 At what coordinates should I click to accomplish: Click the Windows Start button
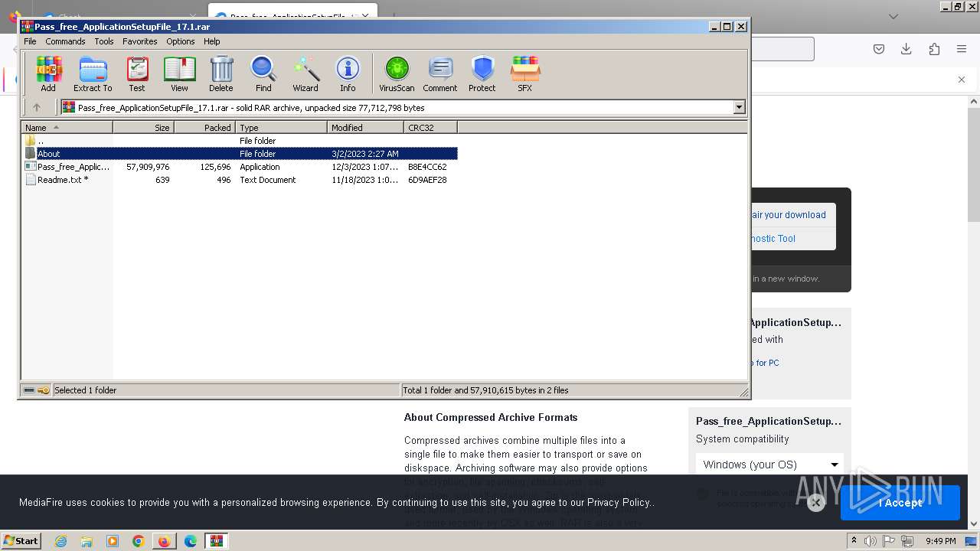(x=21, y=541)
